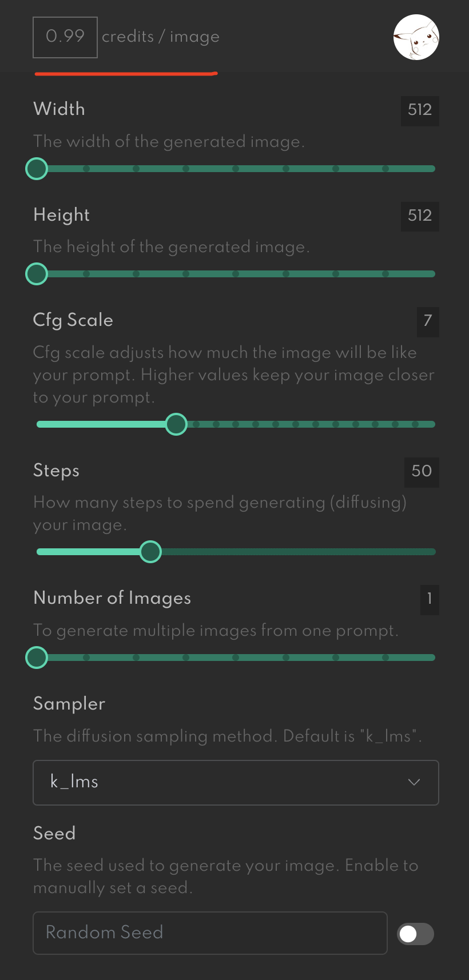
Task: Click the 0.99 credits value box
Action: pyautogui.click(x=65, y=37)
